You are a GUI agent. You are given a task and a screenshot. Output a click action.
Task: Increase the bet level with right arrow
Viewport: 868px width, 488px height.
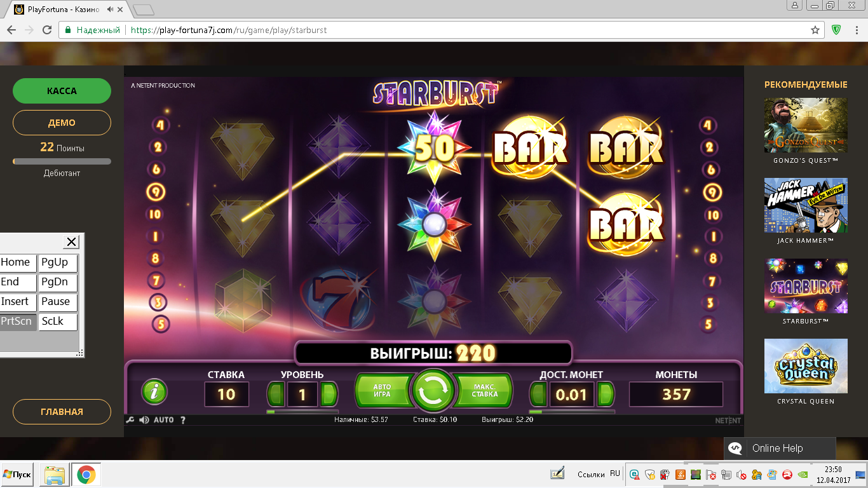point(329,395)
